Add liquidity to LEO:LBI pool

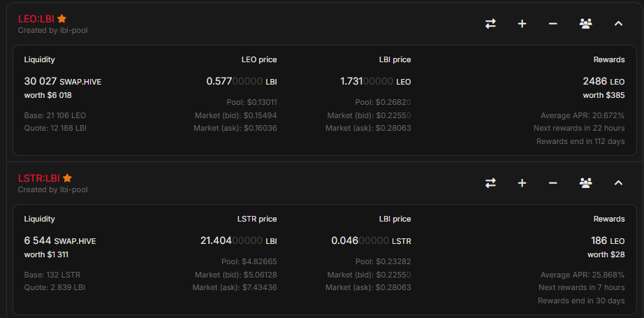[522, 24]
